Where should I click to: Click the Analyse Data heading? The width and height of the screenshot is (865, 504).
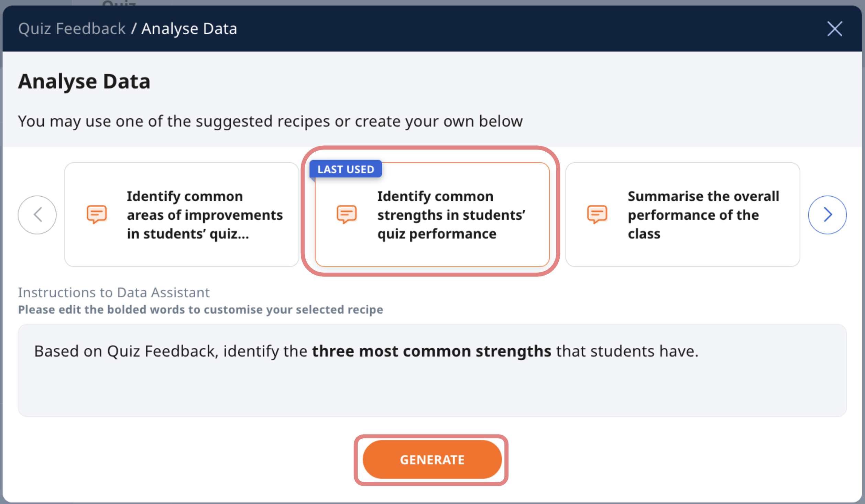pyautogui.click(x=84, y=81)
